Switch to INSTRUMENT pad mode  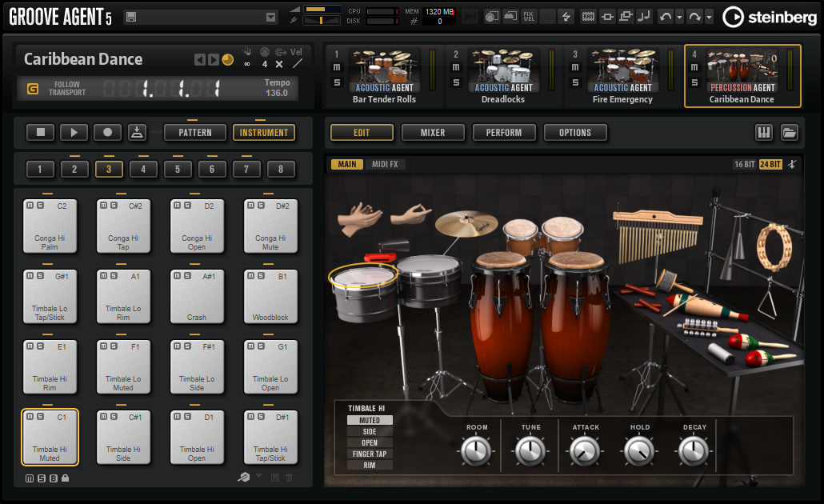pyautogui.click(x=264, y=133)
